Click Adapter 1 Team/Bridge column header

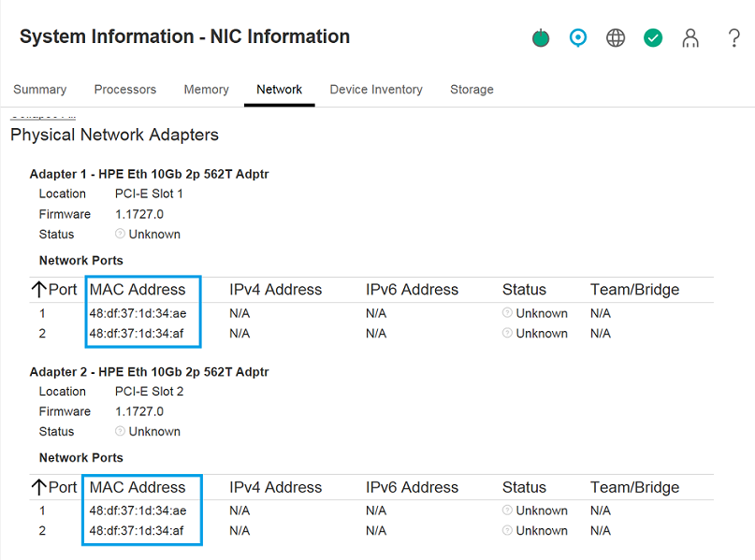634,290
